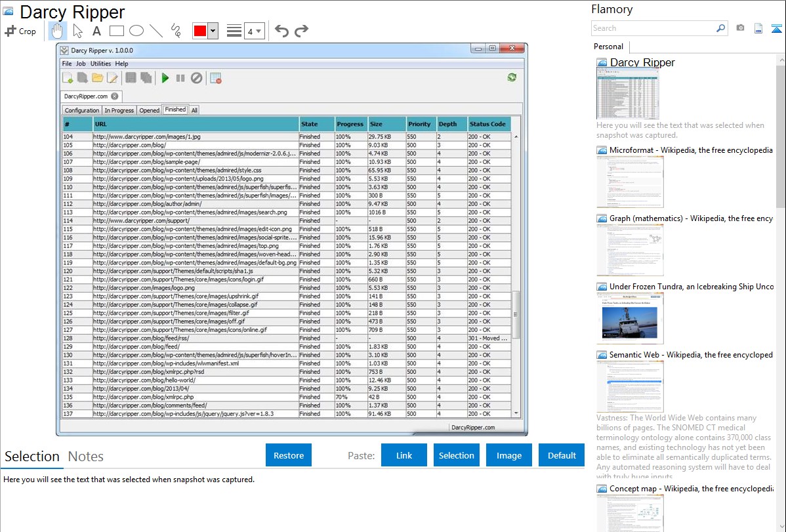Screen dimensions: 786x532
Task: Pick the ellipse drawing tool
Action: [136, 31]
